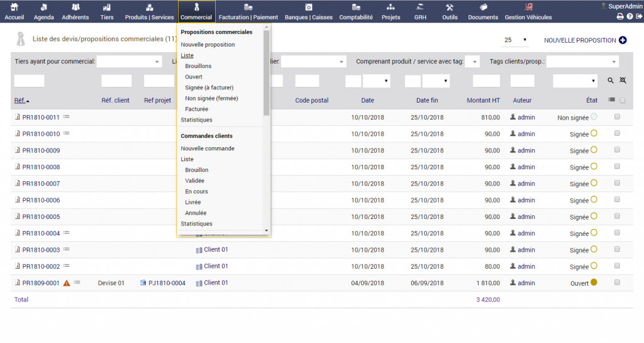Image resolution: width=644 pixels, height=343 pixels.
Task: Open the État filter dropdown
Action: click(575, 81)
